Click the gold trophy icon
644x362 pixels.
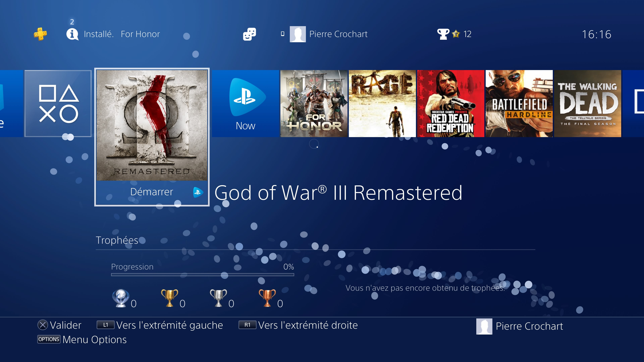tap(170, 298)
